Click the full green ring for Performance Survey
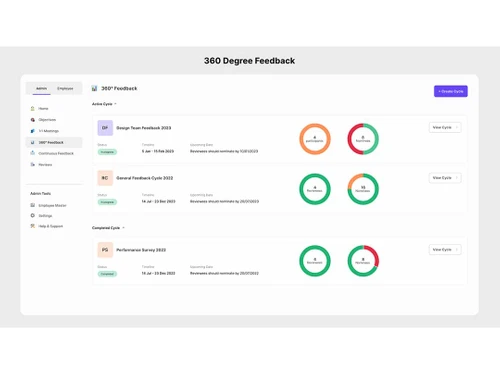This screenshot has height=375, width=500. (315, 261)
